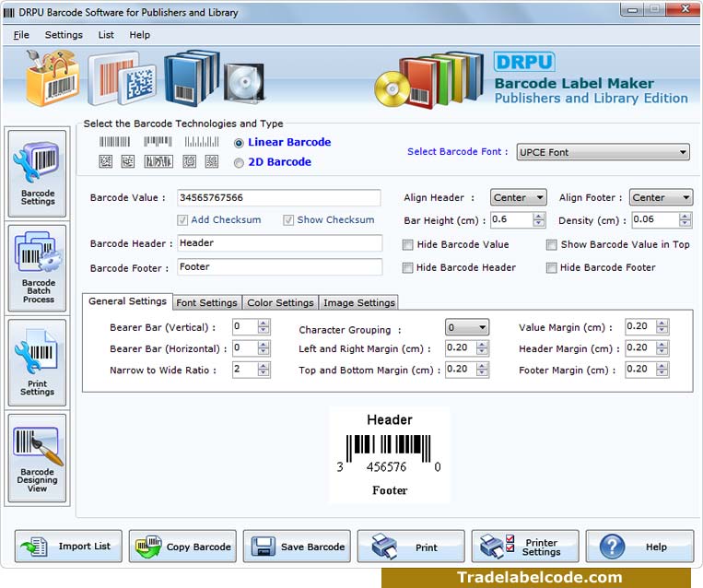Click the first 2D barcode sample icon

tap(105, 161)
